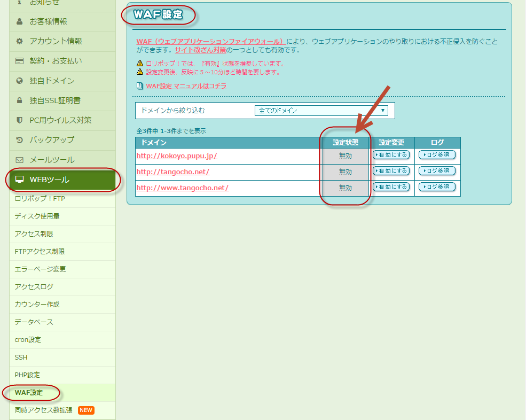The height and width of the screenshot is (420, 526).
Task: Click the history icon beside バックアップ
Action: tap(20, 140)
